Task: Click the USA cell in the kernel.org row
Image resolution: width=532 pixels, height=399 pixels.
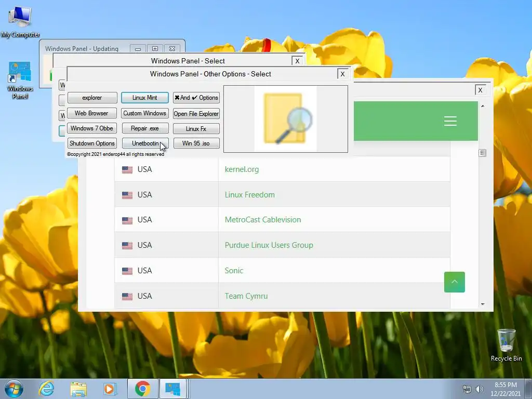Action: pos(166,169)
